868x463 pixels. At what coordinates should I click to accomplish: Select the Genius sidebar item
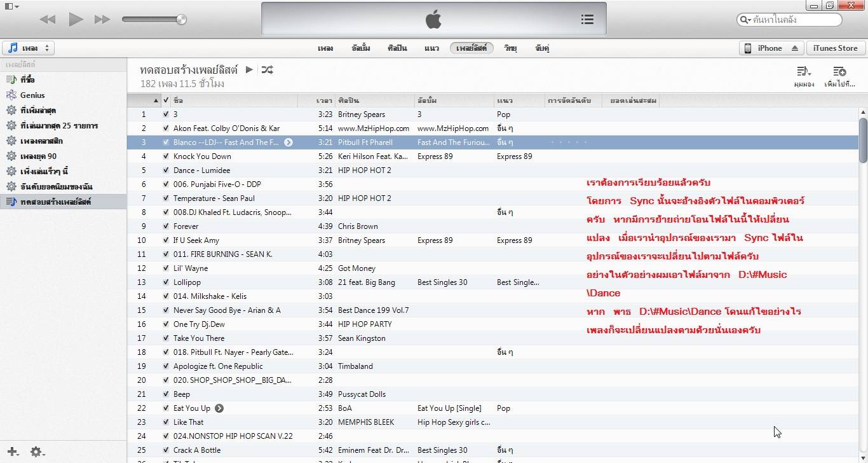64,95
